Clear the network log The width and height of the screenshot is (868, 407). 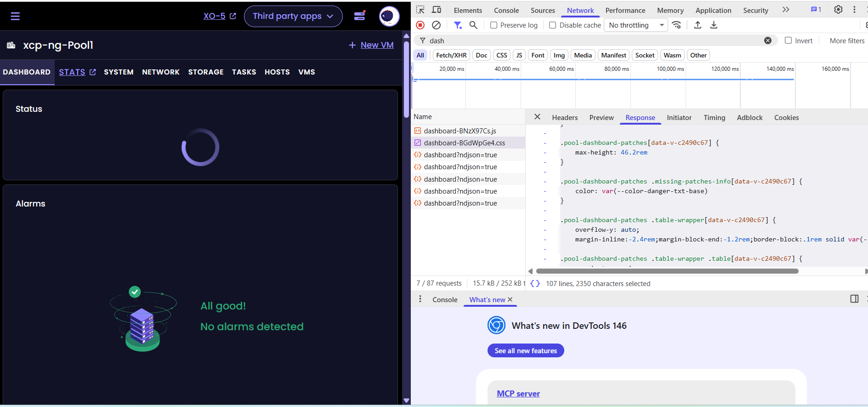(437, 25)
